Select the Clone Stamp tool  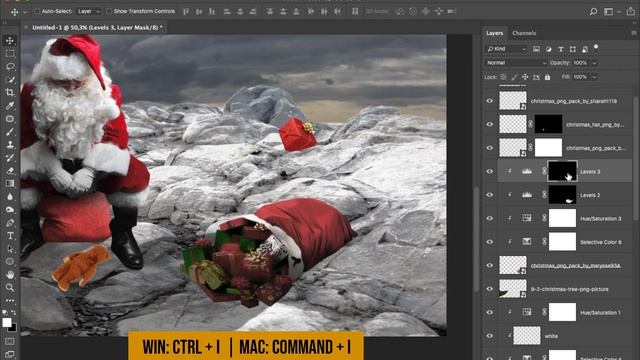click(x=10, y=145)
